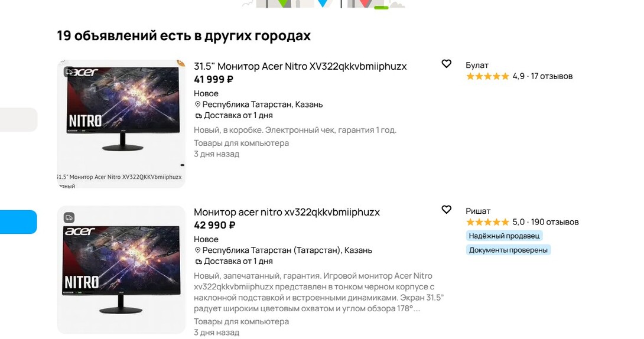View Булат's 17 отзывов

coord(551,76)
